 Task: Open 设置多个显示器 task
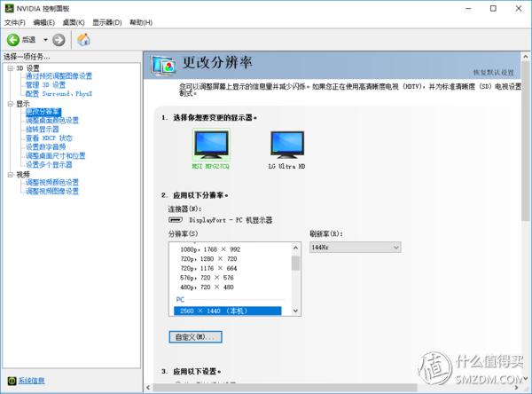[49, 164]
